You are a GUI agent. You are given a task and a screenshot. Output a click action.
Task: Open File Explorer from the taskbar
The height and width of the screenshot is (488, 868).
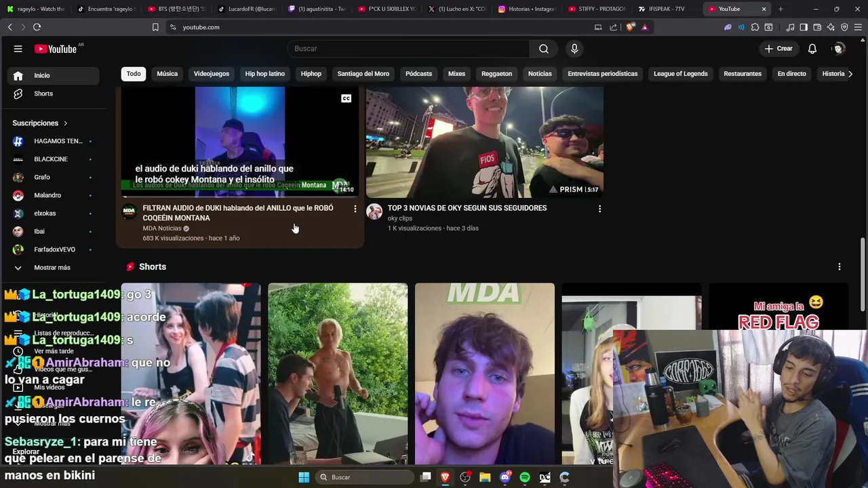pyautogui.click(x=485, y=477)
